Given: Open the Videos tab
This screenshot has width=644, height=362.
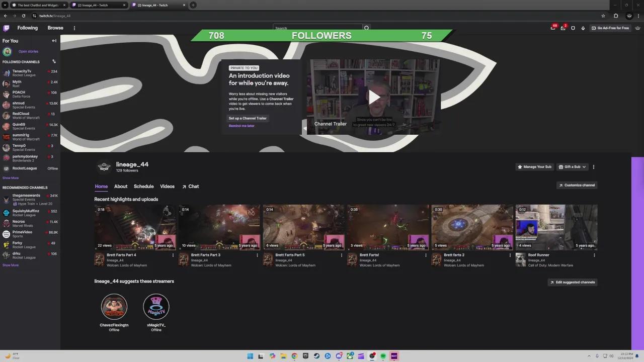Looking at the screenshot, I should point(167,187).
